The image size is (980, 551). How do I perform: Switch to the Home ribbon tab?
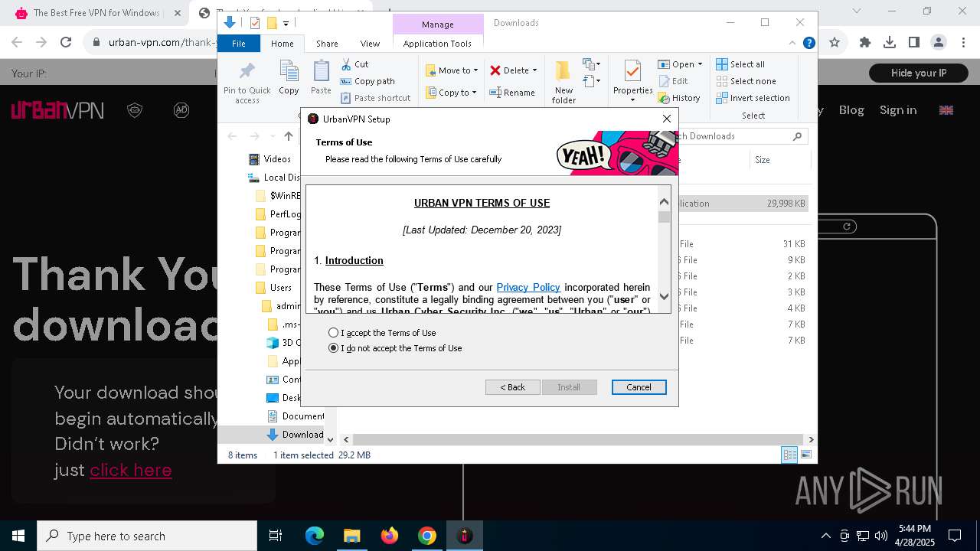(283, 44)
